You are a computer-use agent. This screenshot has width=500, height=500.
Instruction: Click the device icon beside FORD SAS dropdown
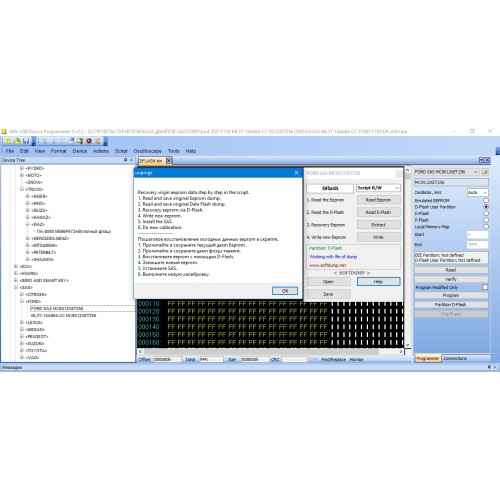[485, 172]
